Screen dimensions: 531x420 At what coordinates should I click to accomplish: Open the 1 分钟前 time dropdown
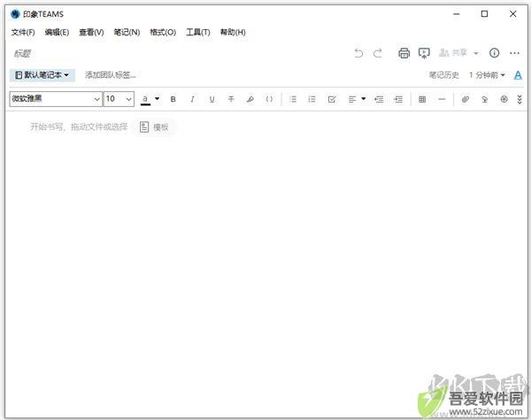tap(487, 75)
